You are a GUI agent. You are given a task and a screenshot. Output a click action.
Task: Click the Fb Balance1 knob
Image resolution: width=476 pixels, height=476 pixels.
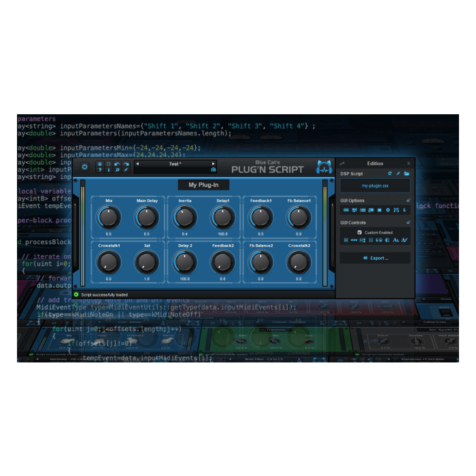click(x=299, y=217)
